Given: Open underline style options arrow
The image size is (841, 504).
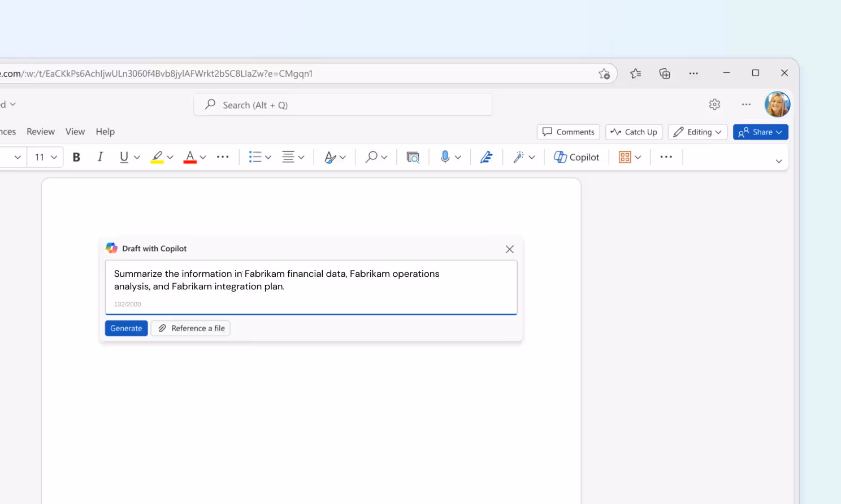Looking at the screenshot, I should click(137, 157).
